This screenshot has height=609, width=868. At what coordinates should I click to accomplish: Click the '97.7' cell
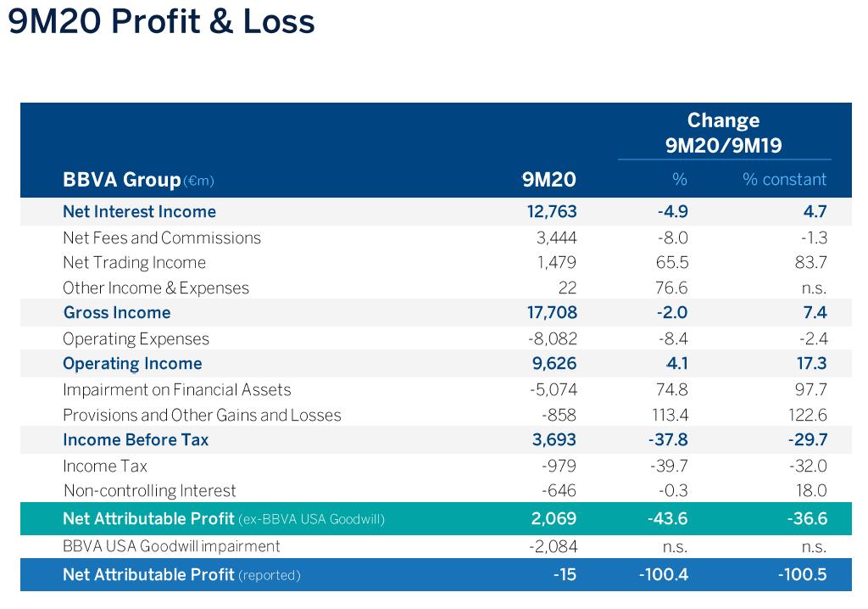pyautogui.click(x=811, y=389)
